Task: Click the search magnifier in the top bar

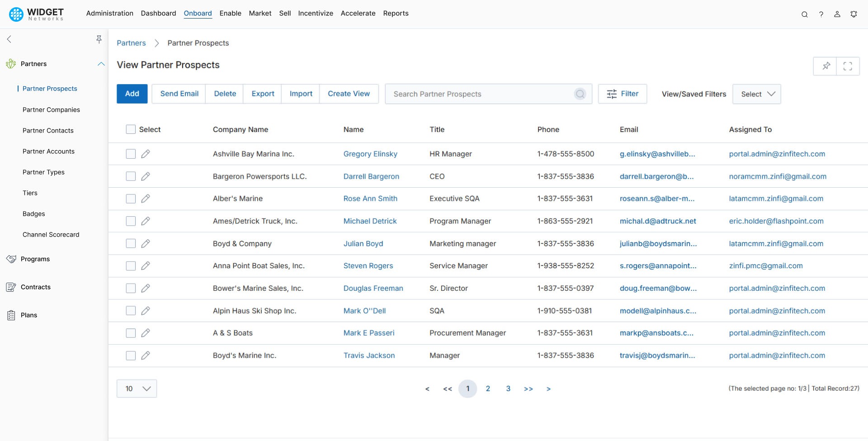Action: [x=805, y=14]
